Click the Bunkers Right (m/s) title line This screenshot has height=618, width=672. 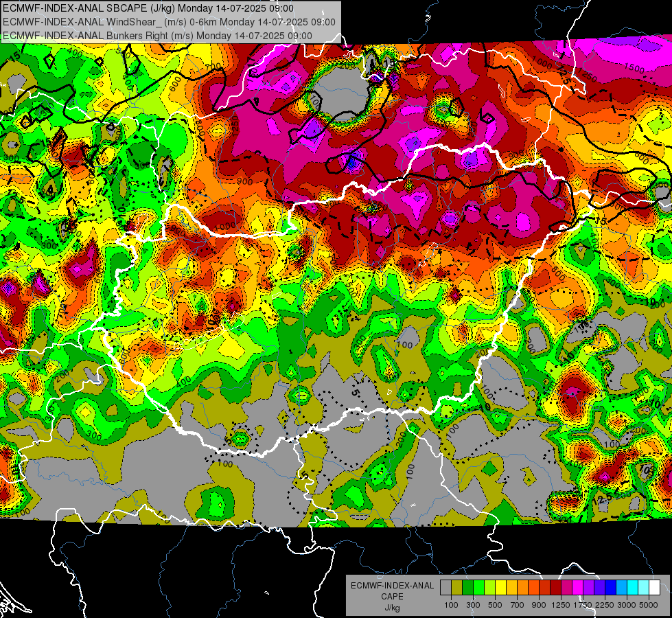tap(157, 36)
